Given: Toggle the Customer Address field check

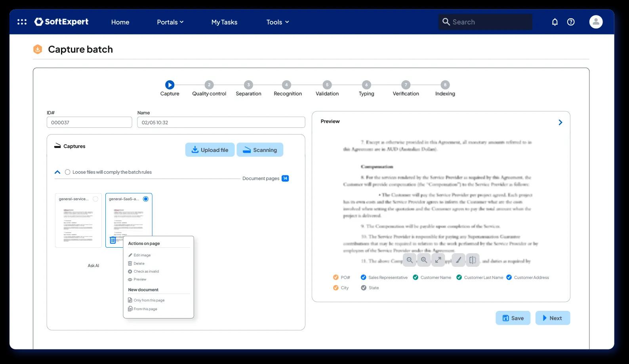Looking at the screenshot, I should 509,277.
